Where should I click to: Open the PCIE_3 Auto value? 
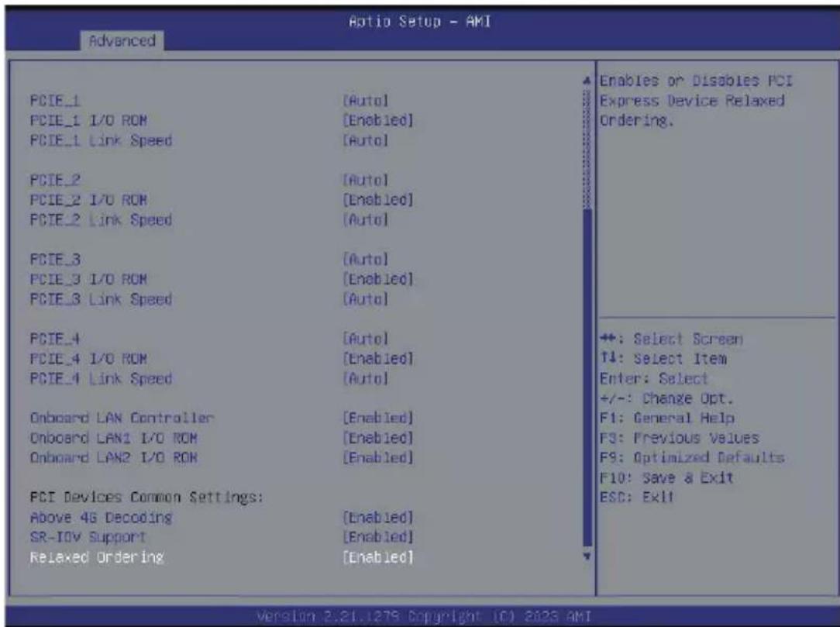coord(365,260)
